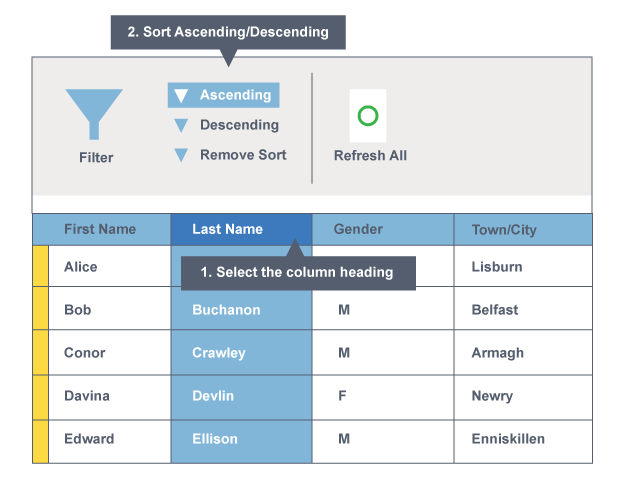Click the Buchanon cell
This screenshot has width=624, height=486.
point(226,310)
